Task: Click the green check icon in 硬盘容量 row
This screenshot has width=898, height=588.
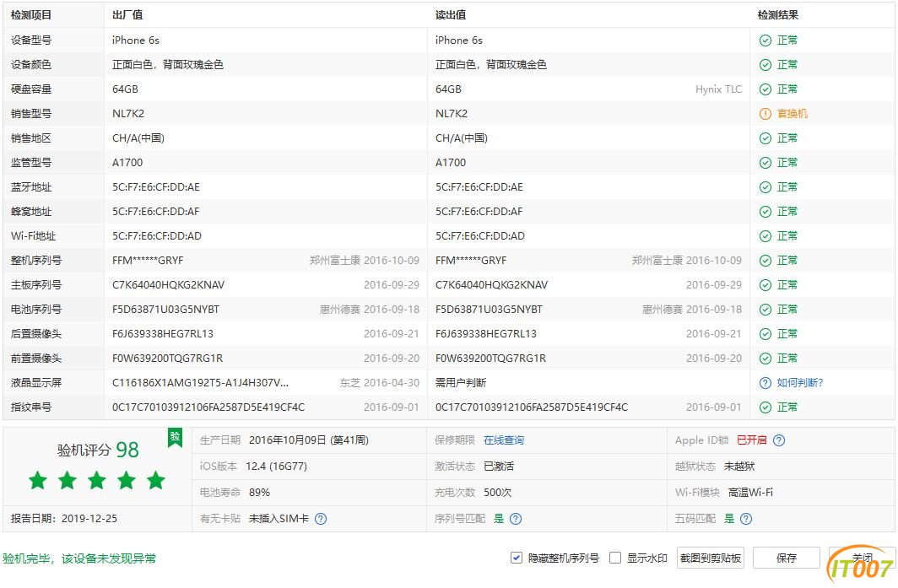Action: (765, 89)
